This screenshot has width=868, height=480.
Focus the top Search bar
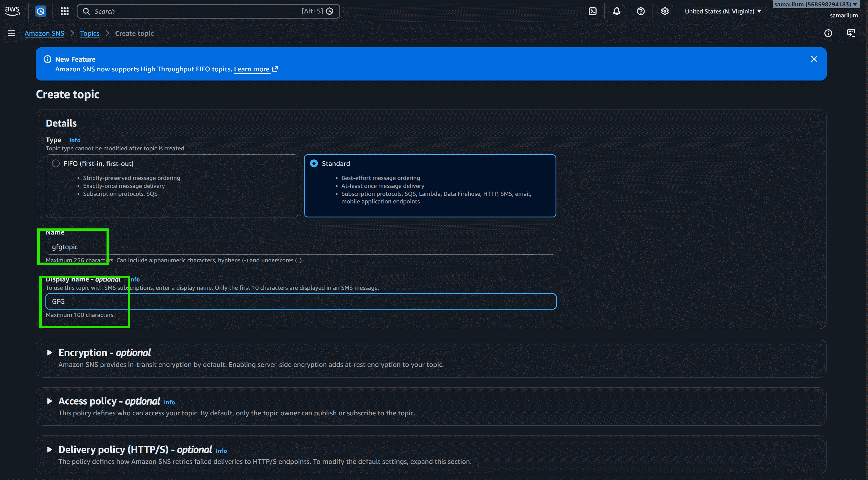click(x=208, y=12)
